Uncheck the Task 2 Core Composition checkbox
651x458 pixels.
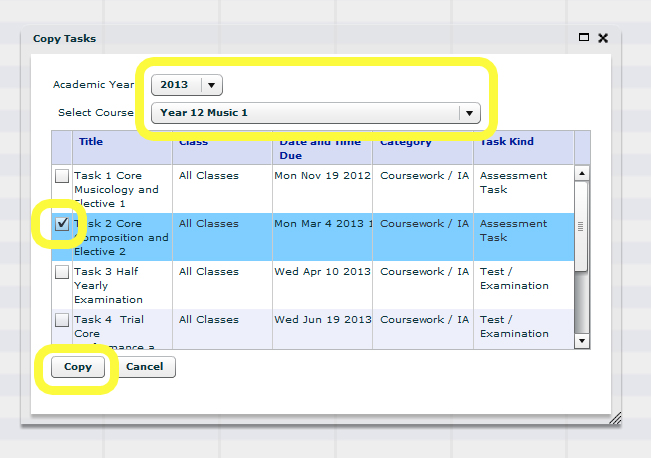62,224
